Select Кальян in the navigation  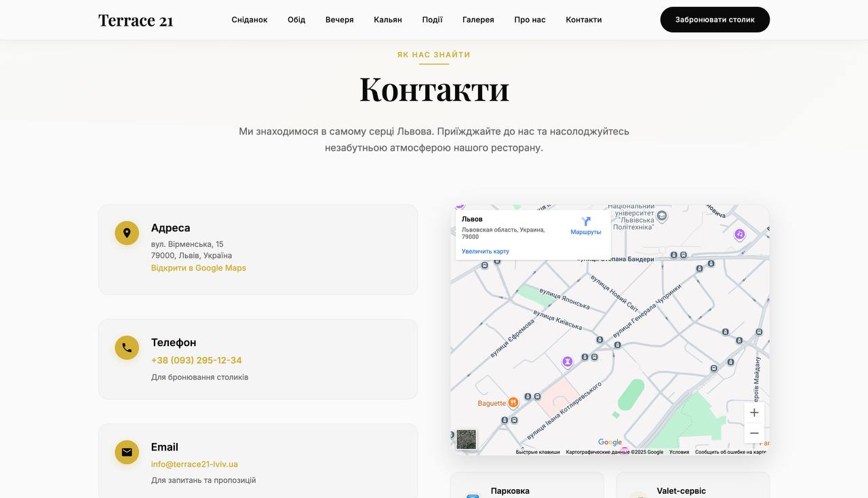coord(388,20)
